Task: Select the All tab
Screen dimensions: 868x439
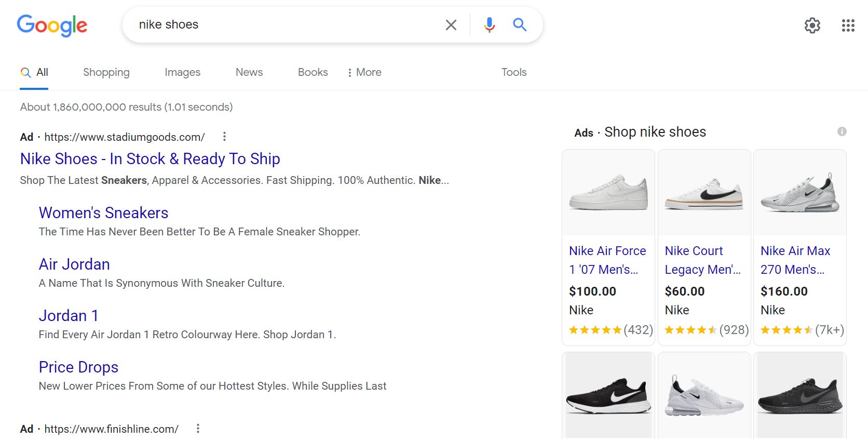Action: tap(34, 72)
